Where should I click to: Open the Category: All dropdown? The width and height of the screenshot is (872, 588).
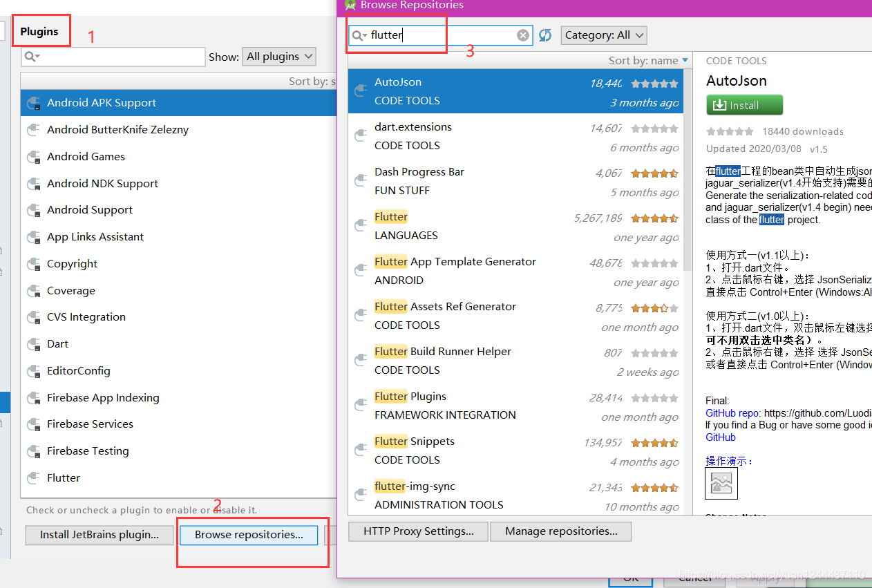[603, 35]
